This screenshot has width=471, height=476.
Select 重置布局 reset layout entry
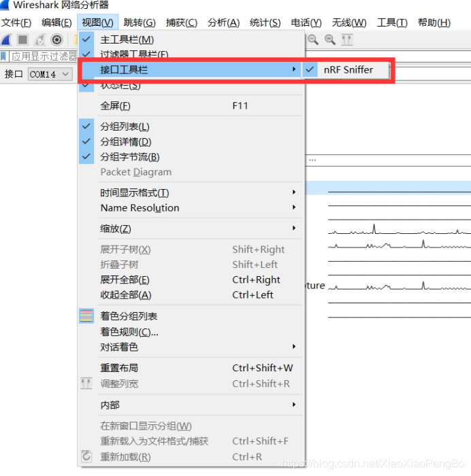192,368
